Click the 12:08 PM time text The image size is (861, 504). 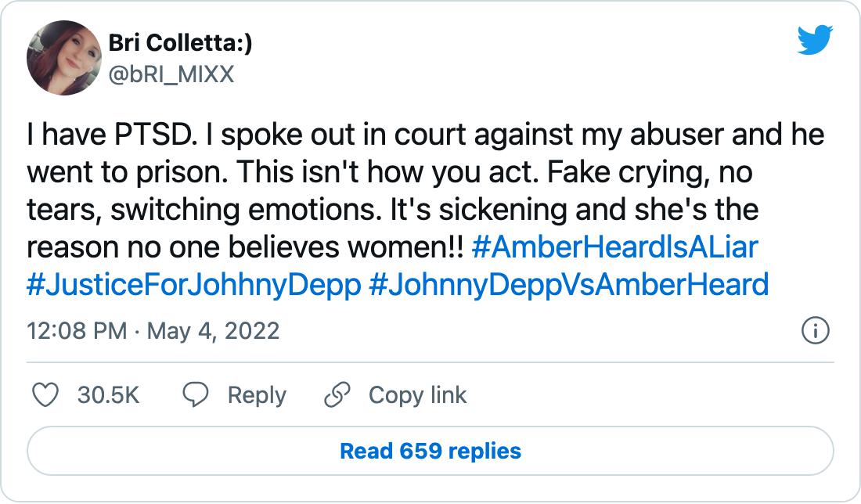coord(77,331)
